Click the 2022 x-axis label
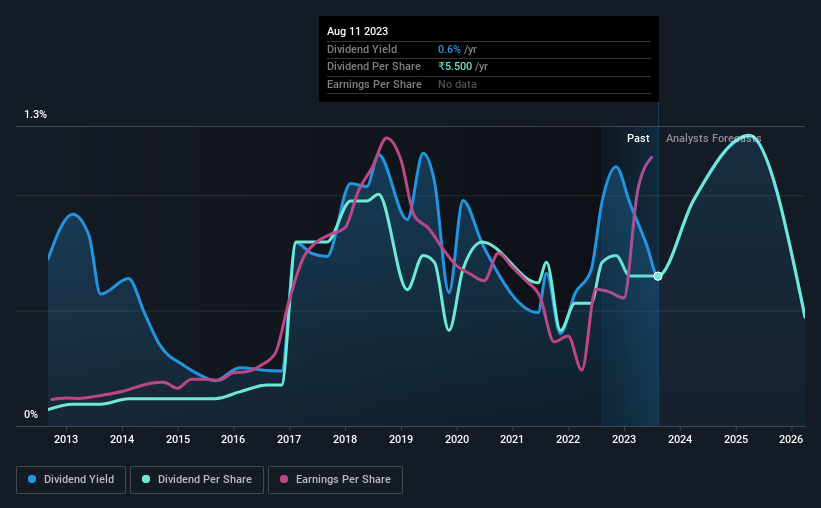821x508 pixels. [568, 439]
